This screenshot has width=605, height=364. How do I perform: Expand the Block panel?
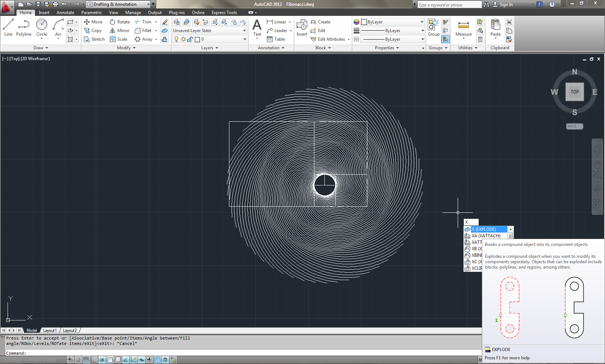coord(323,48)
